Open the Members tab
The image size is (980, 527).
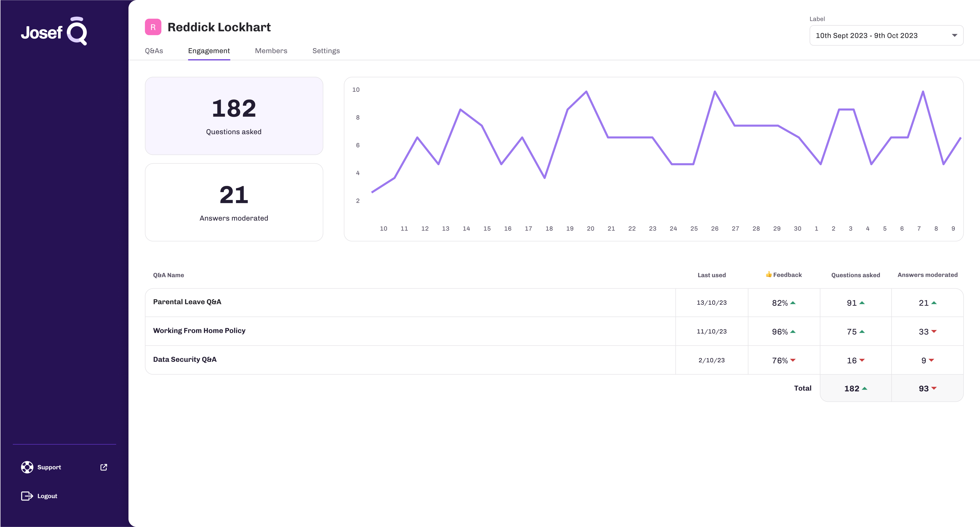point(271,51)
